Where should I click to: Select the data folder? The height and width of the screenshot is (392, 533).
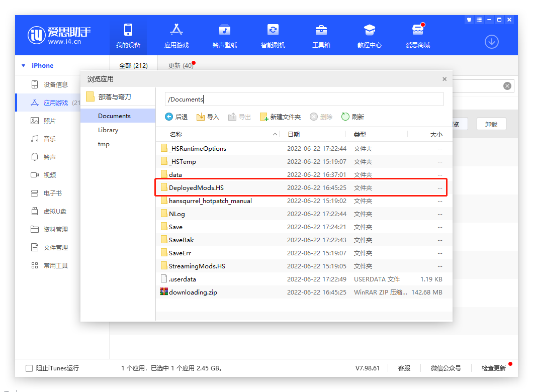(304, 174)
